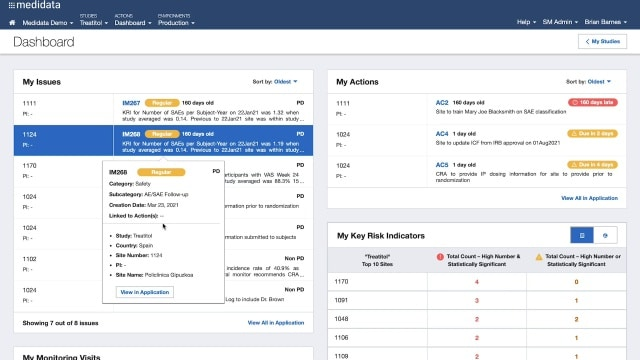The width and height of the screenshot is (640, 360).
Task: Switch to the chart view of Key Risk Indicators
Action: tap(605, 236)
